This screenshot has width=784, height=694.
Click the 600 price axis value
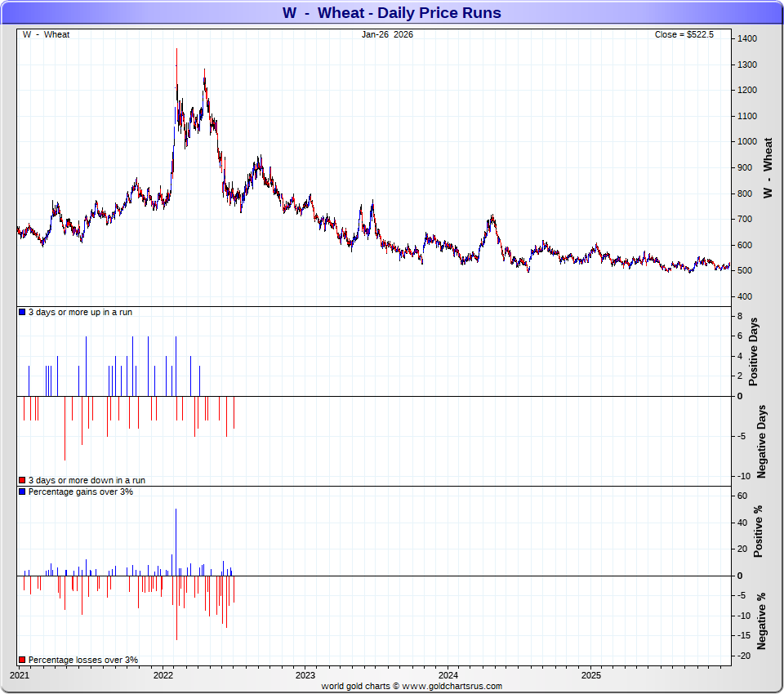745,245
